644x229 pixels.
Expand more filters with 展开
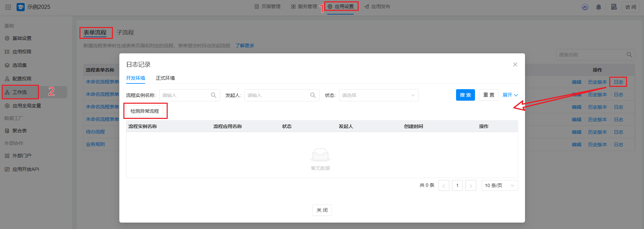point(510,95)
